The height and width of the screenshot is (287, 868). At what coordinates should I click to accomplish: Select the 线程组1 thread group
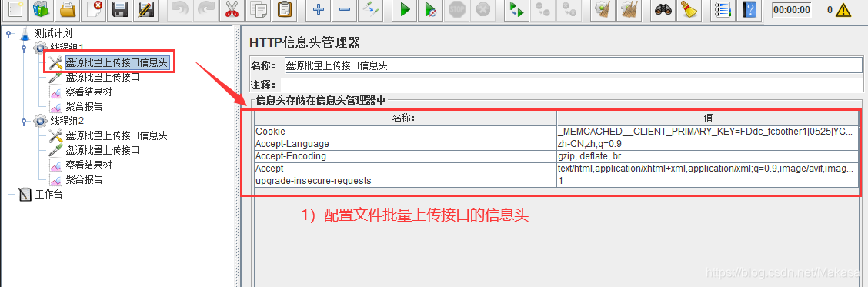(67, 48)
